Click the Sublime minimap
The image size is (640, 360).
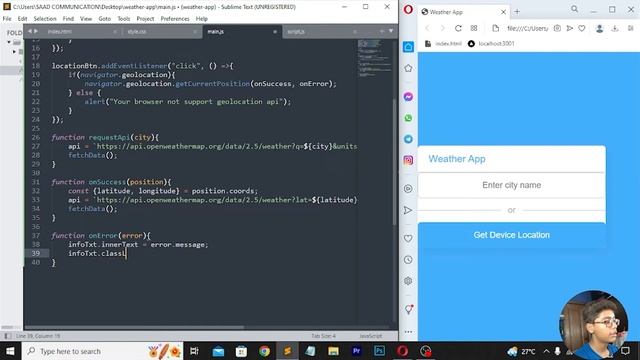pos(374,58)
